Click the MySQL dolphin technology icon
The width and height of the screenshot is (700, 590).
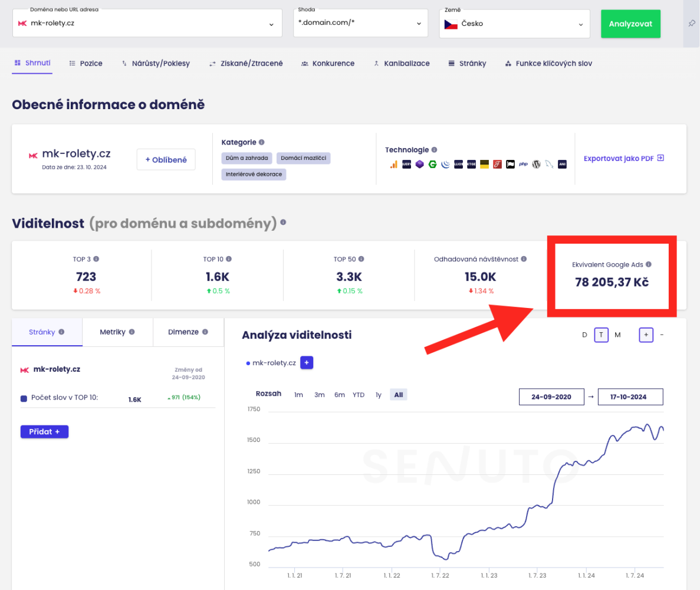[549, 165]
